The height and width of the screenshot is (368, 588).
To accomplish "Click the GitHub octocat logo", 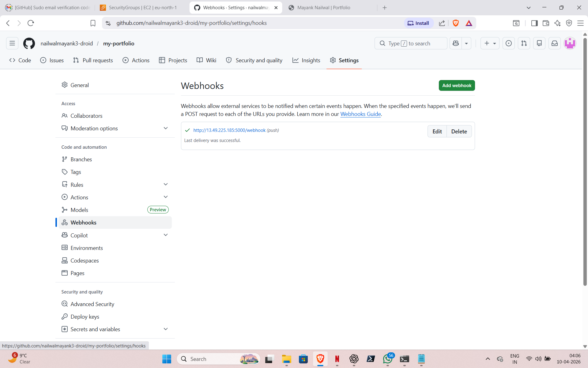I will [29, 43].
